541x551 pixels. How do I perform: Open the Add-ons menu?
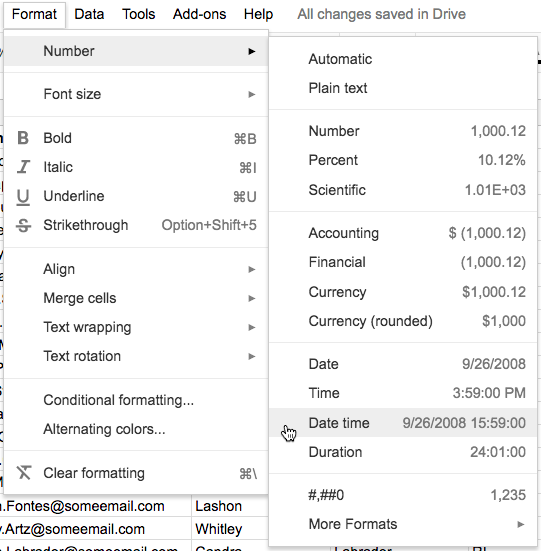(x=200, y=14)
